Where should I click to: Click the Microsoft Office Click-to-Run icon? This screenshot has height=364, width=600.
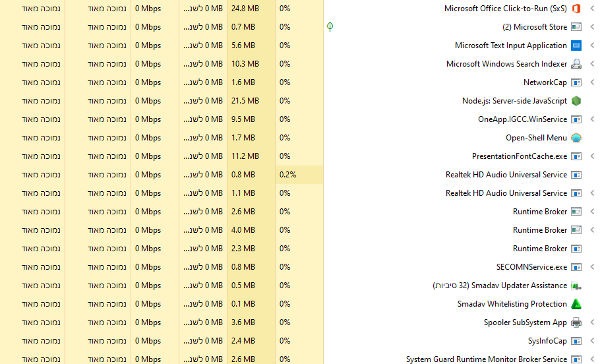576,9
